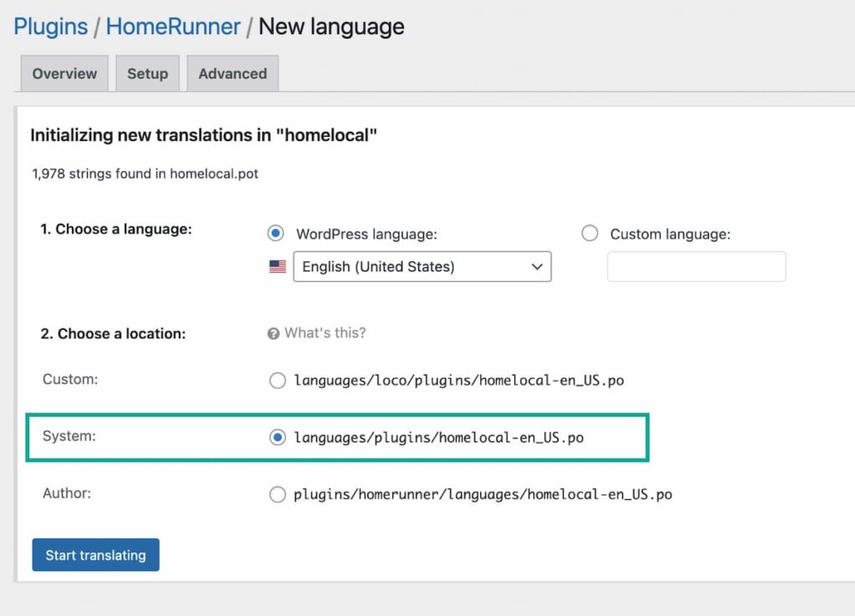Open the HomeRunner breadcrumb link
Image resolution: width=855 pixels, height=616 pixels.
tap(173, 26)
